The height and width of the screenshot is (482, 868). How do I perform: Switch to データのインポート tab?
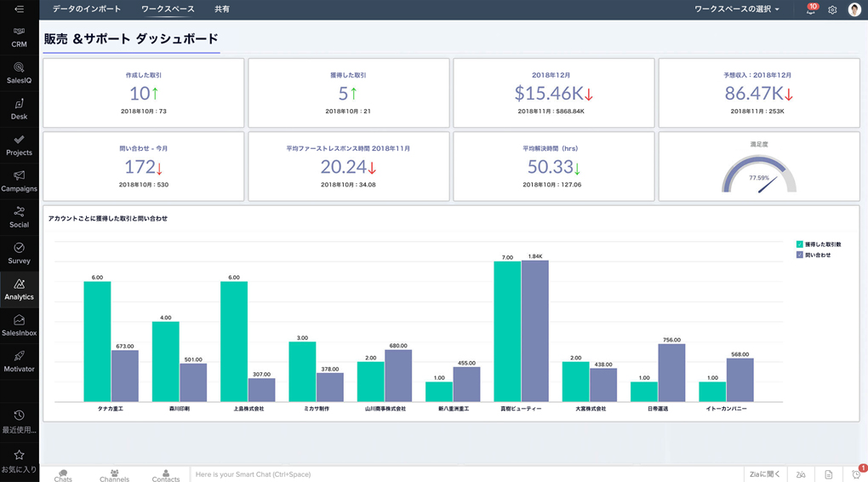pyautogui.click(x=86, y=9)
